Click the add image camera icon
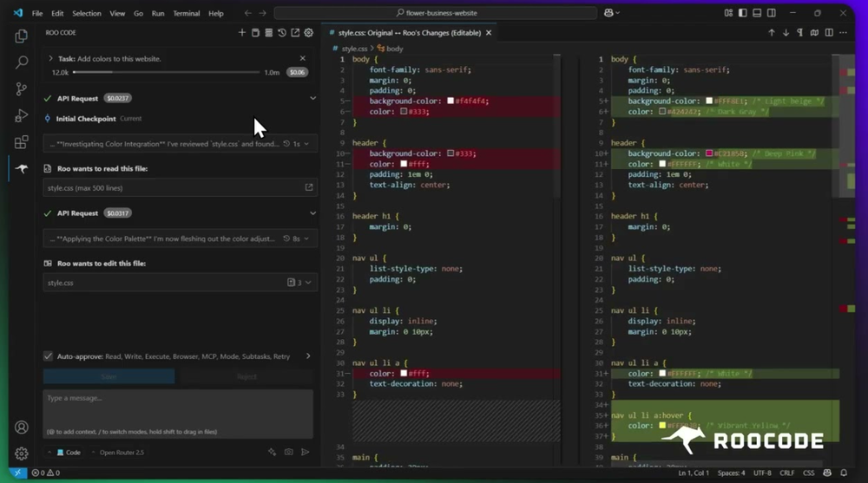The height and width of the screenshot is (483, 868). pyautogui.click(x=288, y=452)
